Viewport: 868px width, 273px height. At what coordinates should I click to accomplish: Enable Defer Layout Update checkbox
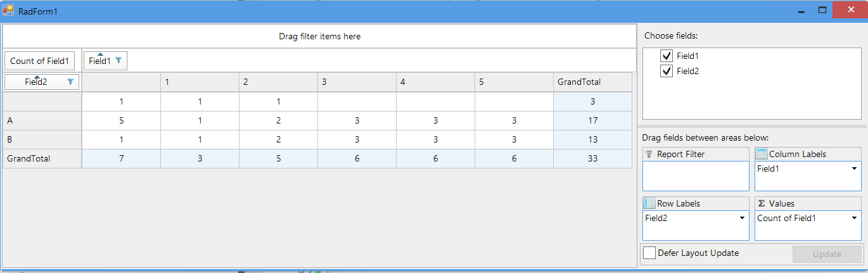click(649, 253)
